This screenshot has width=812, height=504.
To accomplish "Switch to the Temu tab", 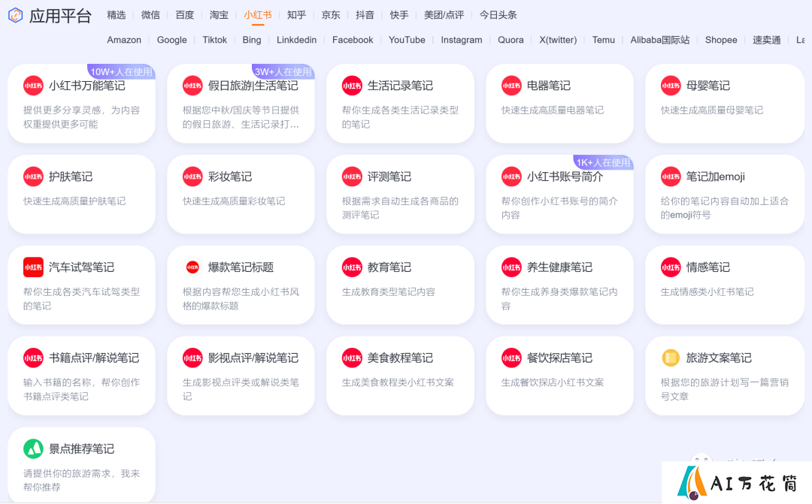I will click(603, 40).
